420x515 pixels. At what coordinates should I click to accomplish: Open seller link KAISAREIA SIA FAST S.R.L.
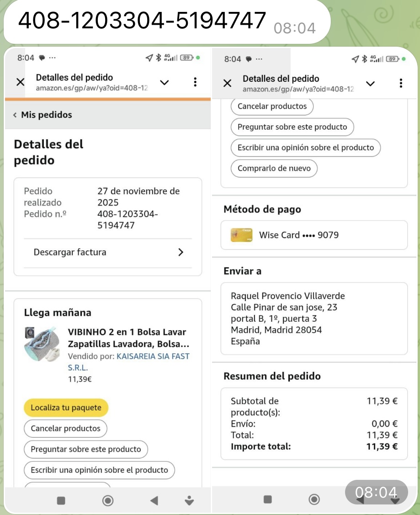(153, 356)
